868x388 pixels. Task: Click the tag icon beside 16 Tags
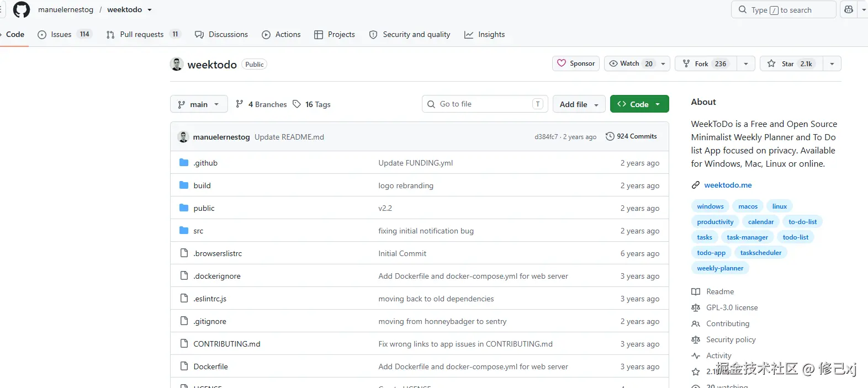(297, 104)
